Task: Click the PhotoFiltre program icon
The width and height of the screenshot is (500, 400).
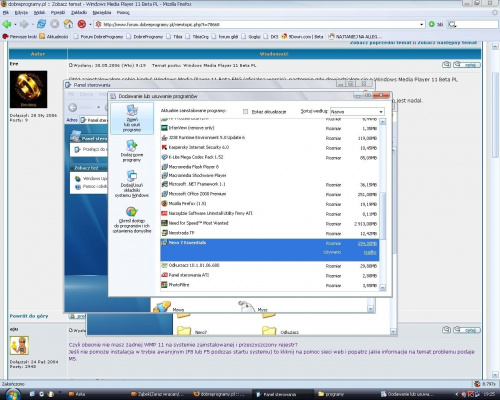Action: 164,285
